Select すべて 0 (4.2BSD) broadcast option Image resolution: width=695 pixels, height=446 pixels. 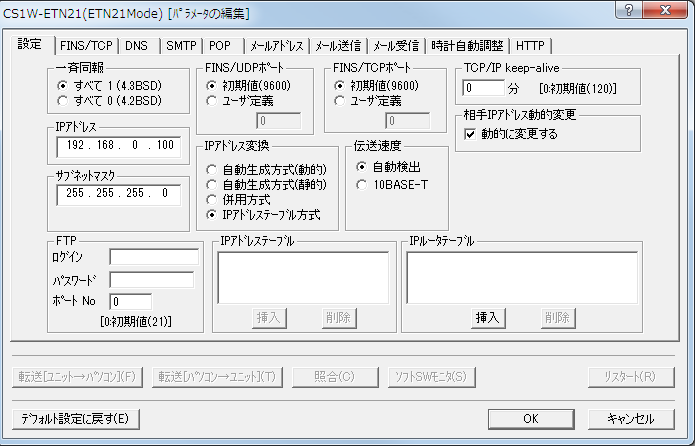(64, 101)
